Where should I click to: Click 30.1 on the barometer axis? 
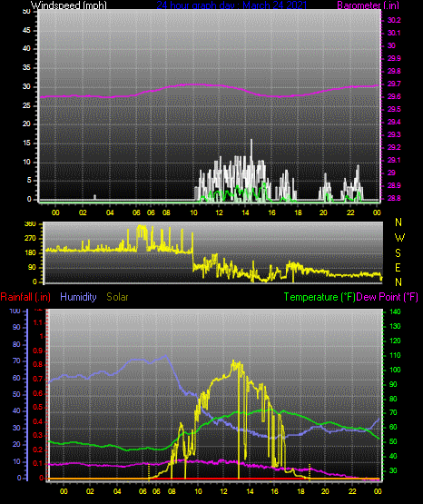(394, 33)
